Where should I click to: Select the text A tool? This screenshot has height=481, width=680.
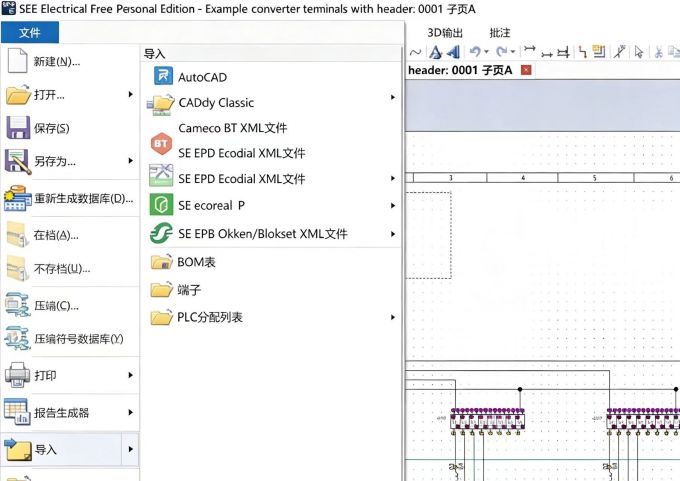[435, 52]
